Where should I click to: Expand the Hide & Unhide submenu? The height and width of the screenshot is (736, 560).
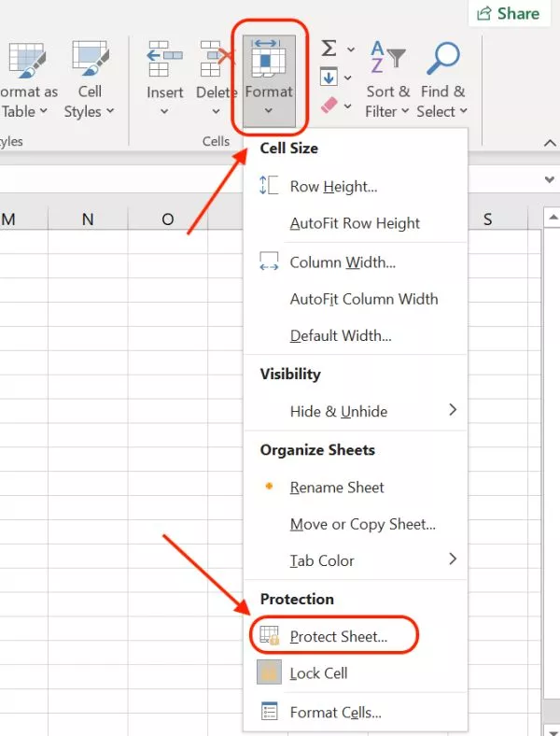tap(453, 411)
